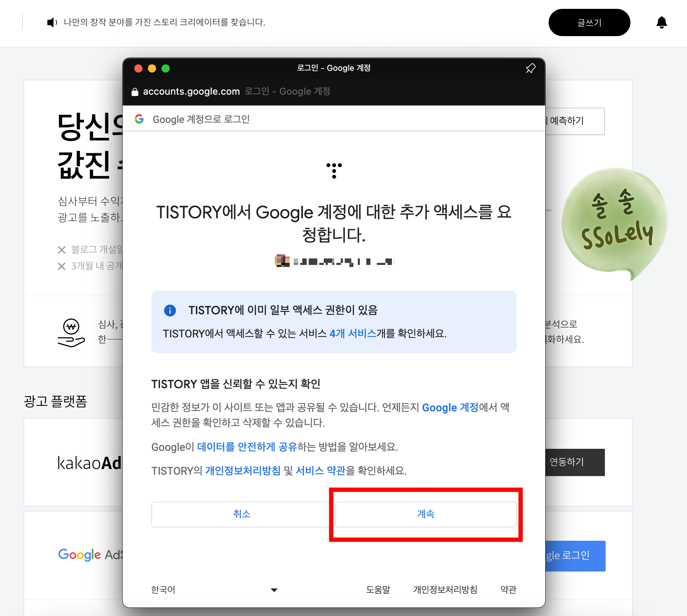Open TISTORY 개인정보처리방침 link in body text
Viewport: 687px width, 616px height.
[x=243, y=471]
